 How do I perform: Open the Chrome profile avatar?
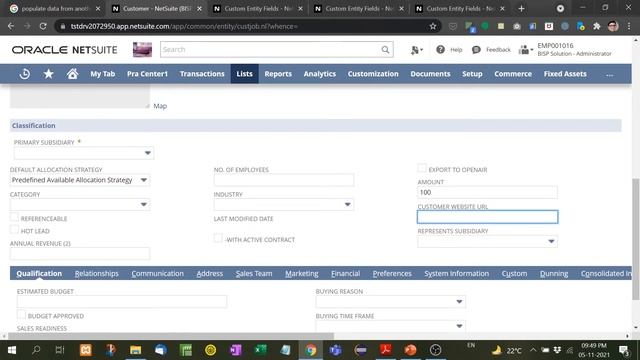coord(613,26)
